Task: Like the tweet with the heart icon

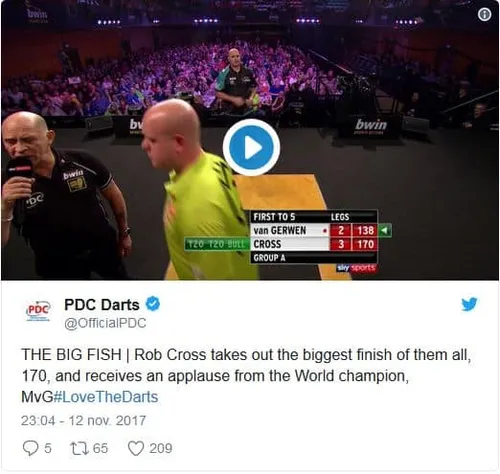Action: coord(136,448)
